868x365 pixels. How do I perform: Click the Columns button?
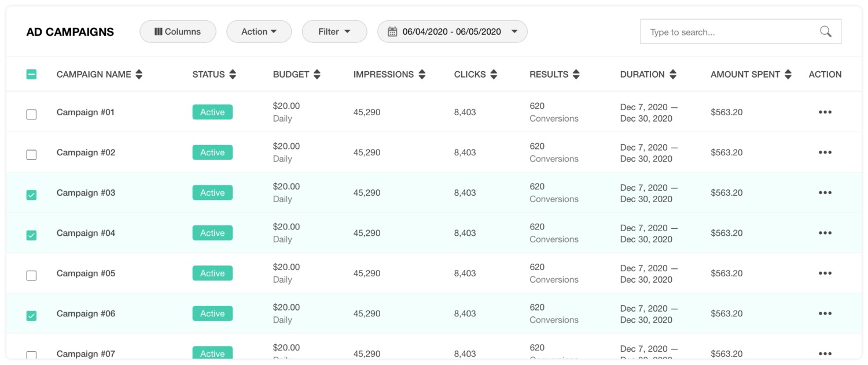(x=178, y=32)
